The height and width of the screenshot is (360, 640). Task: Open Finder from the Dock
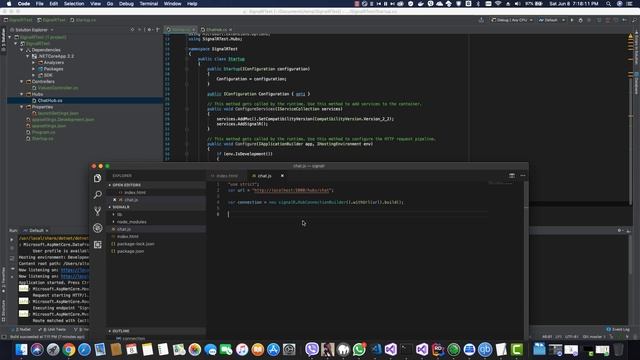coord(21,349)
